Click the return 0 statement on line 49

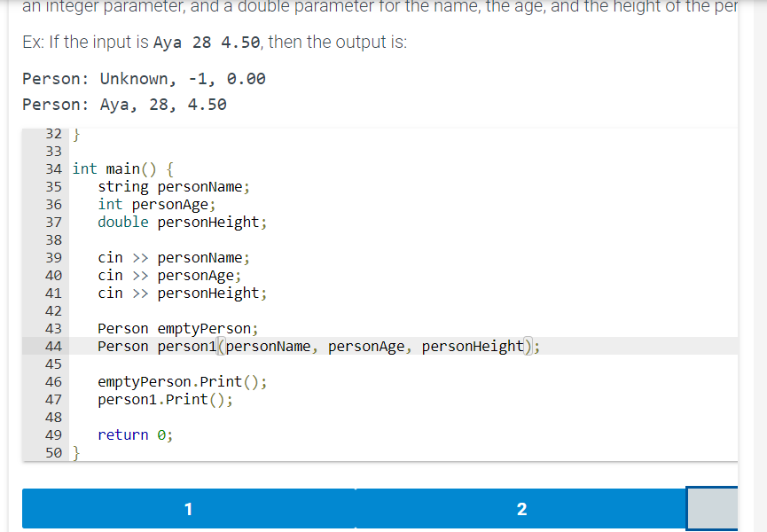coord(131,434)
